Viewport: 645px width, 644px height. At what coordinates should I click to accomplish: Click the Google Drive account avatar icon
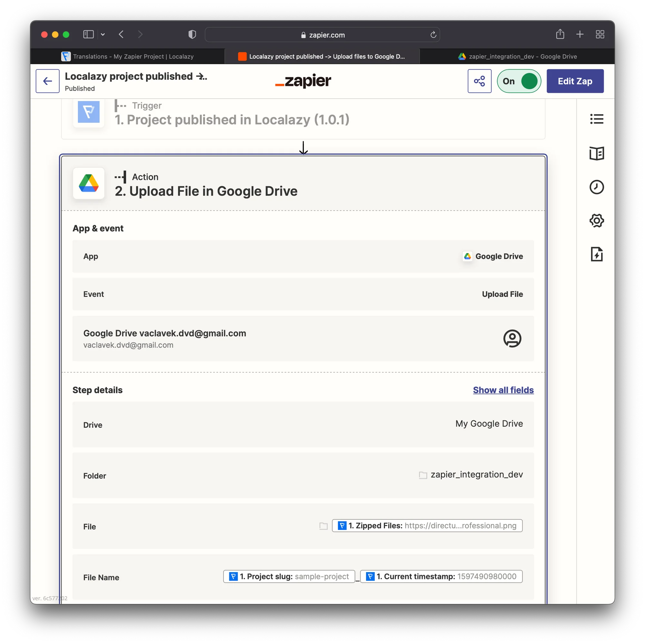(x=512, y=338)
